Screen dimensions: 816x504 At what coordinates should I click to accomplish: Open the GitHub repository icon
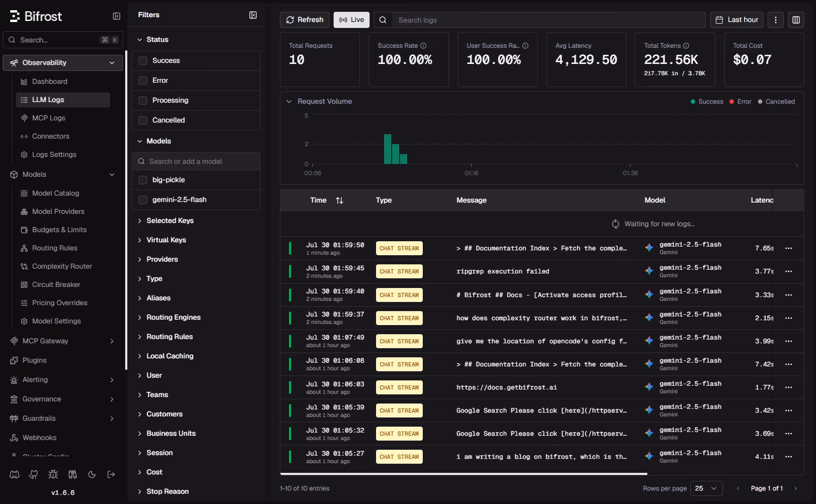click(34, 474)
